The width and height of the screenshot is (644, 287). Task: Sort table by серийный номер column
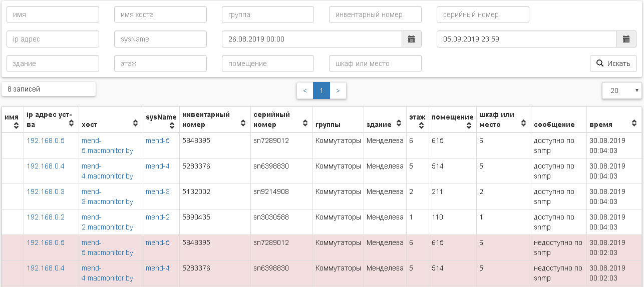point(305,123)
